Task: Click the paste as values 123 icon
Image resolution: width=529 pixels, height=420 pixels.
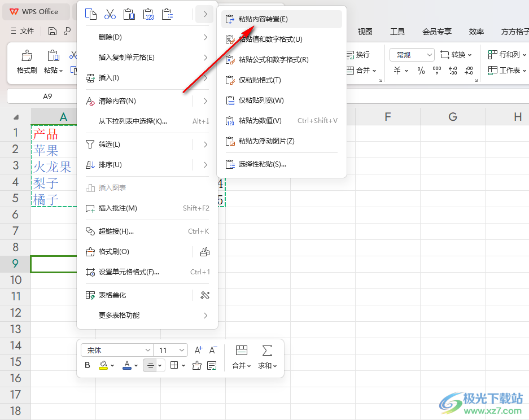Action: 148,14
